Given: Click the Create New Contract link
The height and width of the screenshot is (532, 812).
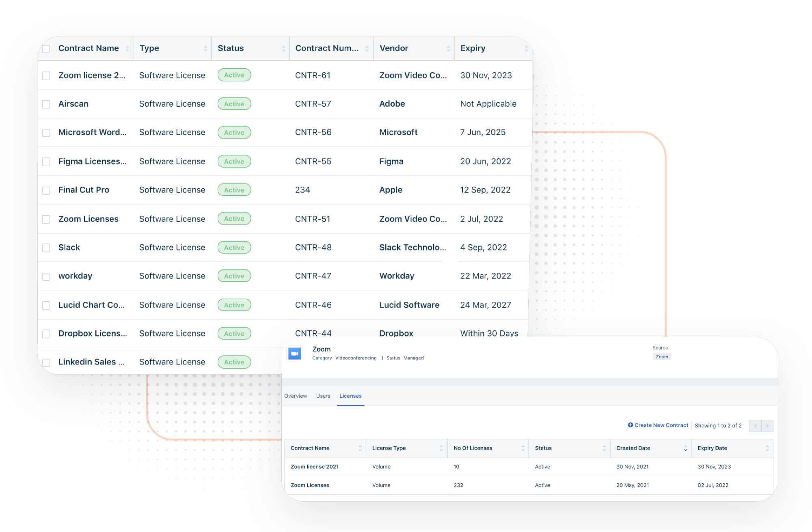Looking at the screenshot, I should [x=661, y=425].
